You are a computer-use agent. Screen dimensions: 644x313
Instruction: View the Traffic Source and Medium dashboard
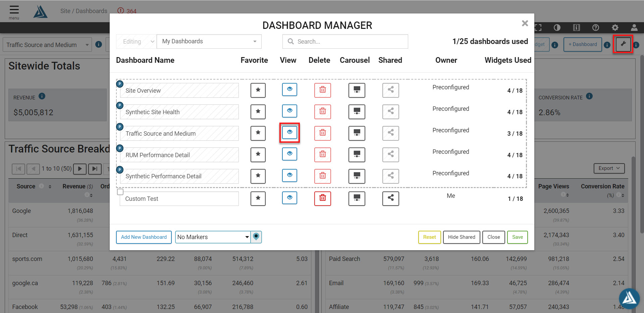coord(289,133)
